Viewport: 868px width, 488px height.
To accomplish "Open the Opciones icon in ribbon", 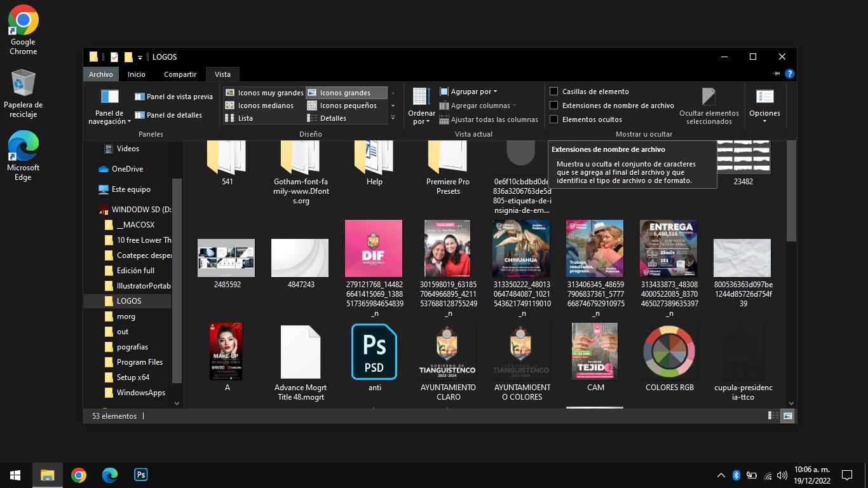I will tap(764, 97).
